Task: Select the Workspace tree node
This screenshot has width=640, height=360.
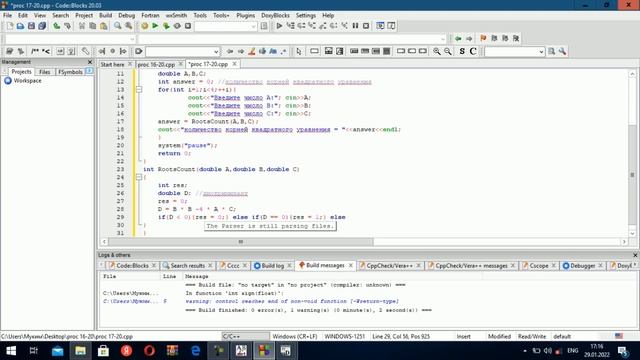Action: click(x=27, y=81)
